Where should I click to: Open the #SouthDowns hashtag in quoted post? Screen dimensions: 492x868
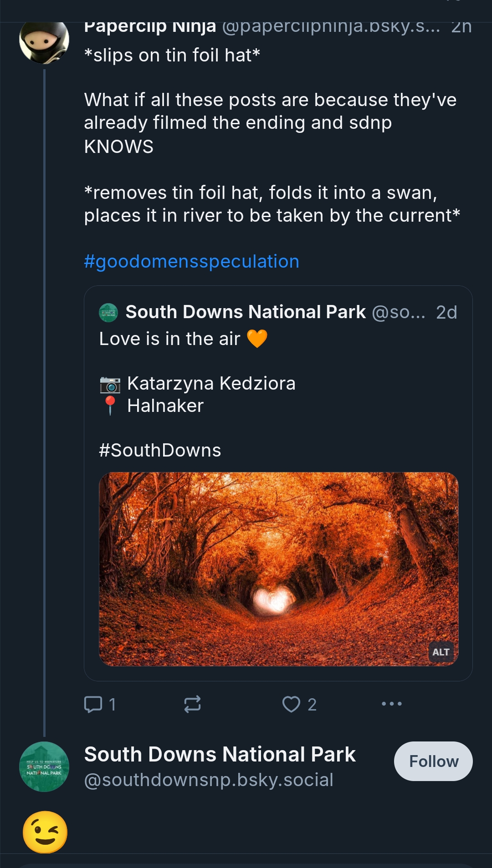[160, 450]
